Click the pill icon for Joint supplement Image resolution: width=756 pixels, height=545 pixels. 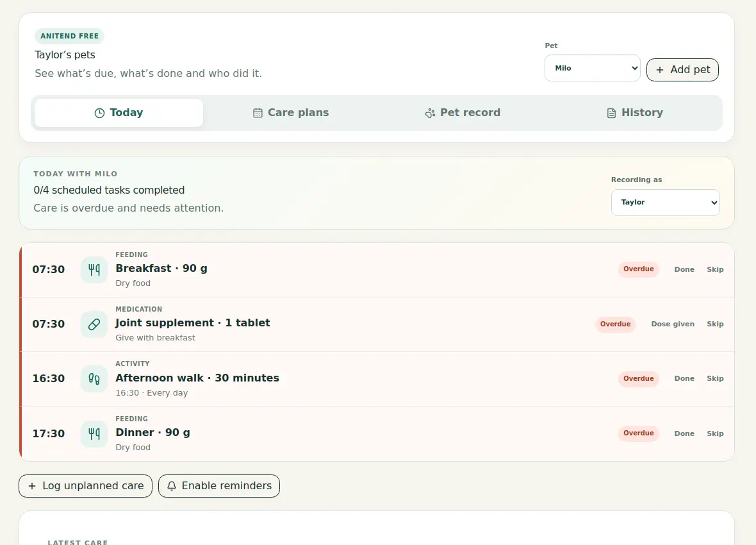point(94,324)
